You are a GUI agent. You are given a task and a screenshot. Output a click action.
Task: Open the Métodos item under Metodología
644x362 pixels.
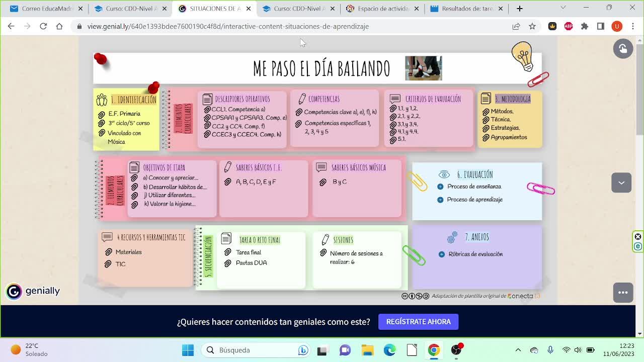[x=502, y=111]
